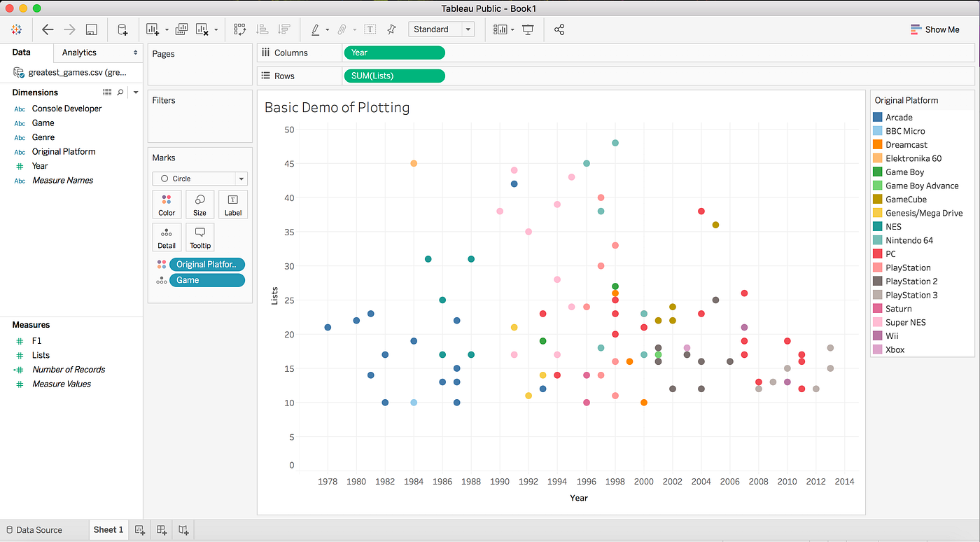Select the SUM(Lists) pill on Rows
The image size is (980, 542).
tap(394, 76)
